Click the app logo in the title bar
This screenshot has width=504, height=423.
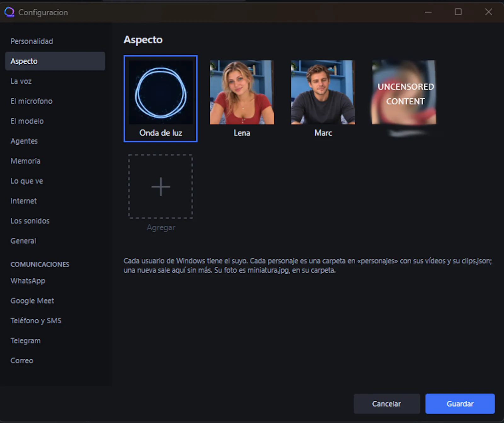point(9,12)
